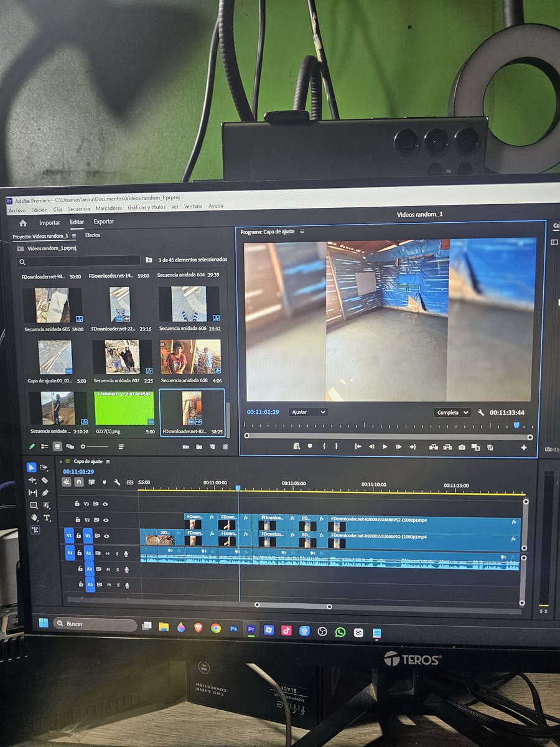Viewport: 560px width, 747px height.
Task: Hide track V2 output with eye icon
Action: pyautogui.click(x=106, y=520)
